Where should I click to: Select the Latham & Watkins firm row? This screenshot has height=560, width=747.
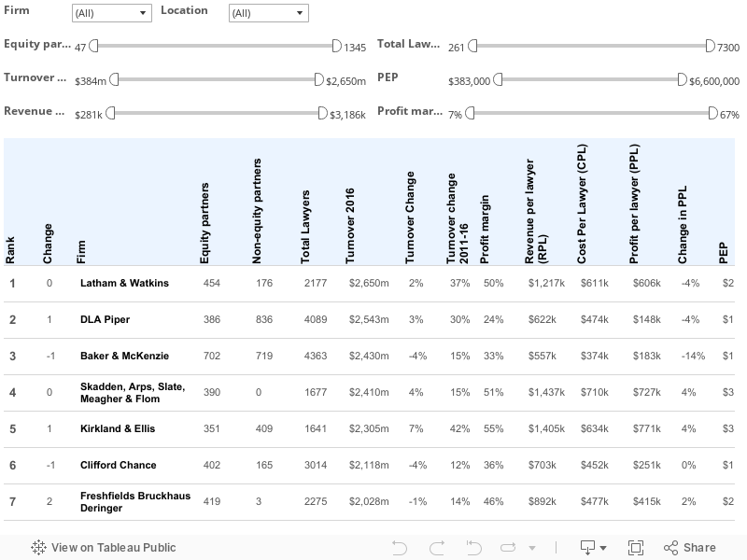pos(124,283)
